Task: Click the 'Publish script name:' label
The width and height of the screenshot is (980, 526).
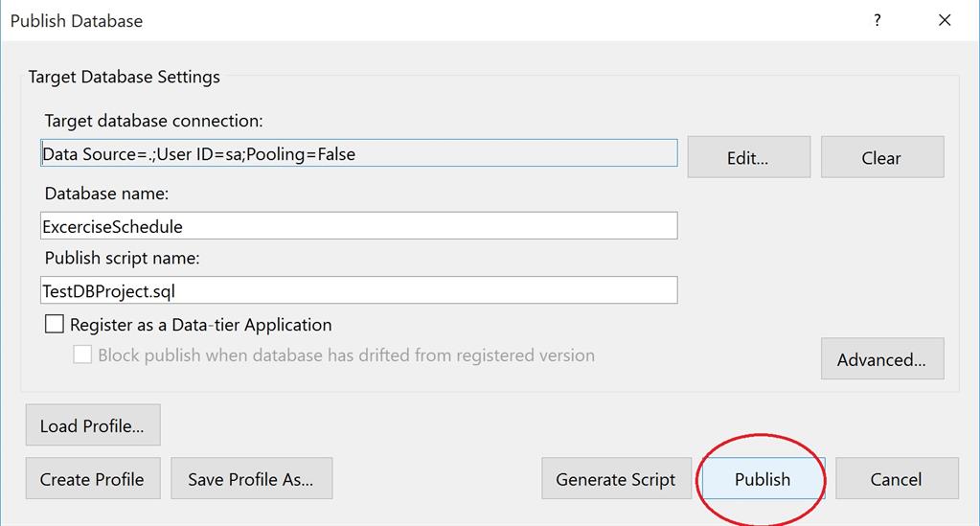Action: click(x=122, y=258)
